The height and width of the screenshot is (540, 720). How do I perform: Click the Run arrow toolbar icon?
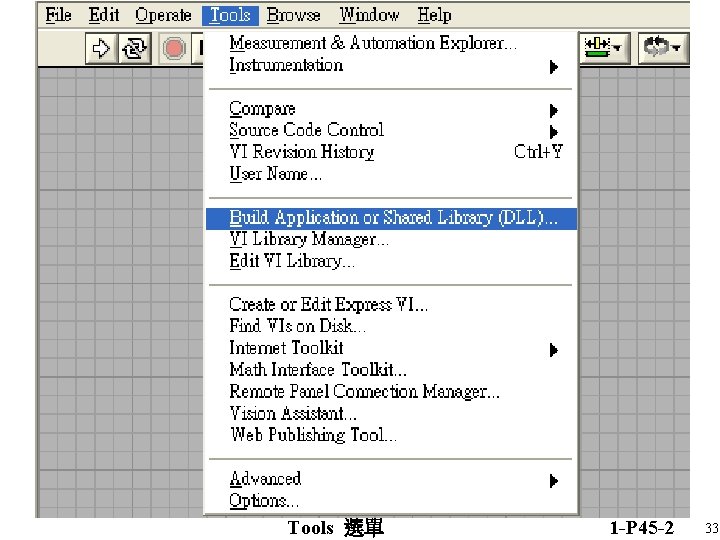tap(101, 48)
